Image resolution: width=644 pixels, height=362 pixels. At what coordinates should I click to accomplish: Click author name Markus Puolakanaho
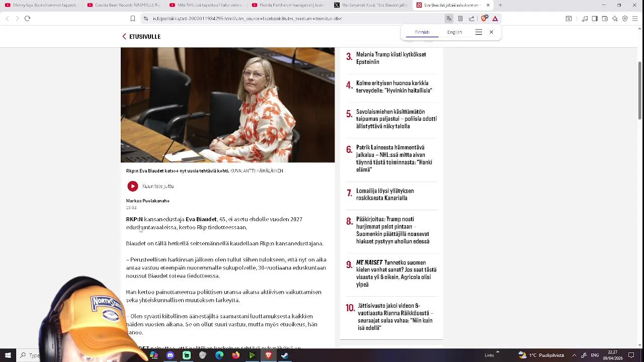point(148,201)
